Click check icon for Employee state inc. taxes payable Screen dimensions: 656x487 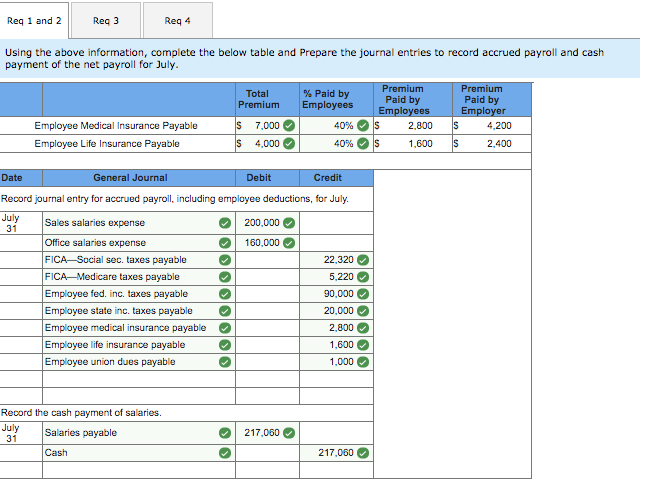[x=225, y=311]
